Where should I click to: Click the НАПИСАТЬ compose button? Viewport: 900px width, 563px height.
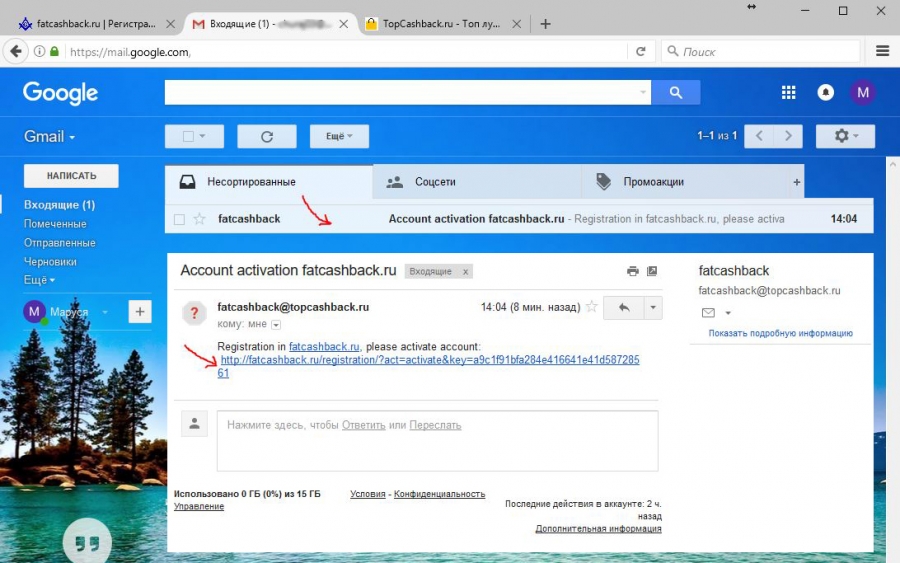[x=71, y=176]
